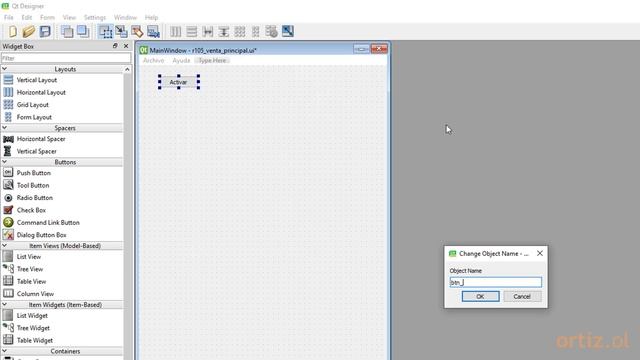The width and height of the screenshot is (640, 360).
Task: Close the Change Object Name dialog
Action: coord(540,253)
